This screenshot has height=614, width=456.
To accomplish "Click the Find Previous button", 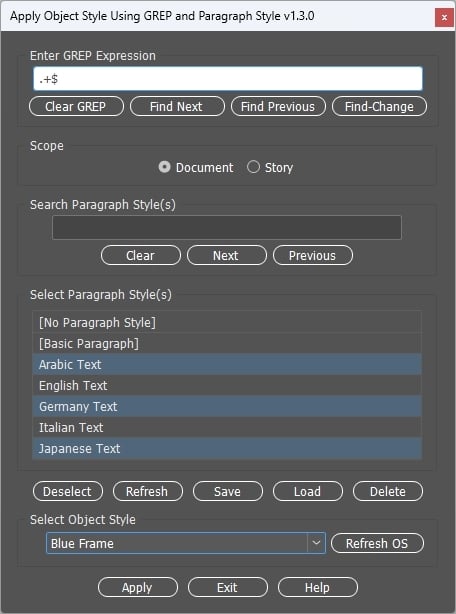I will click(278, 107).
